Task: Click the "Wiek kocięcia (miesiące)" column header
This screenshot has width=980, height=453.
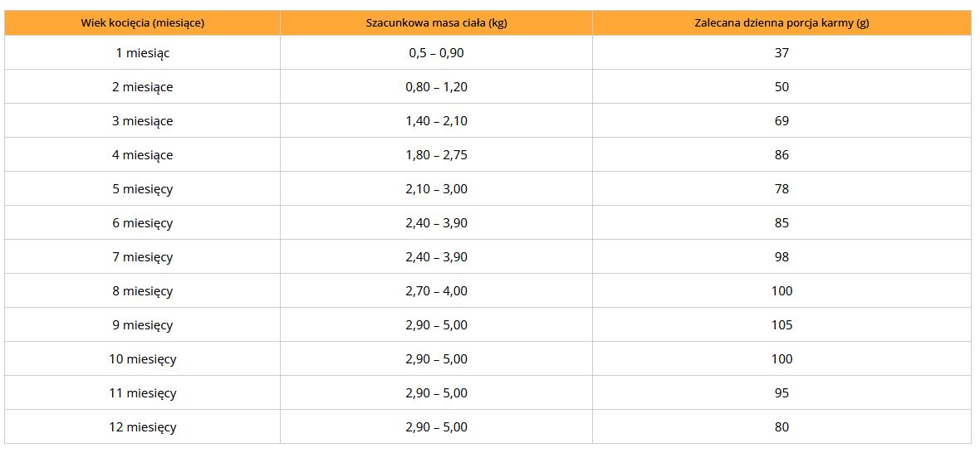Action: (142, 22)
